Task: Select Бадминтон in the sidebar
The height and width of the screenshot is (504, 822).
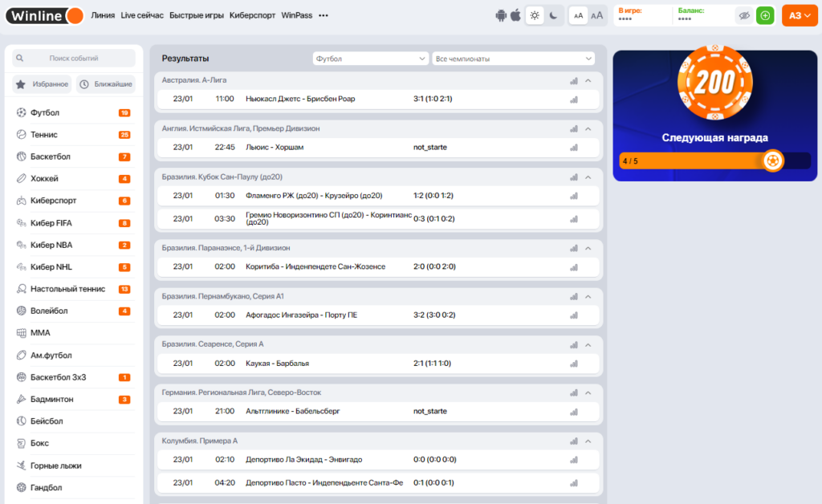Action: coord(74,399)
